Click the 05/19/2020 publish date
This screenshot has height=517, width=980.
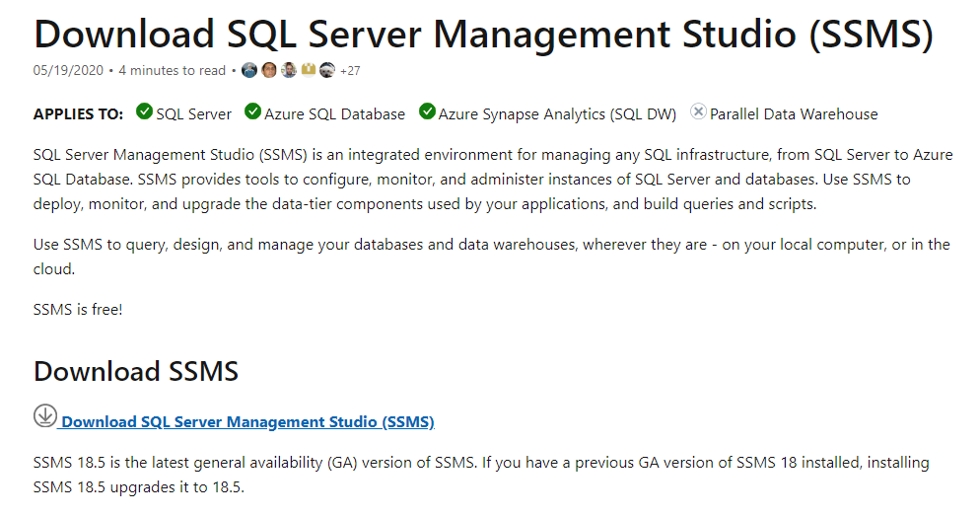click(x=68, y=71)
